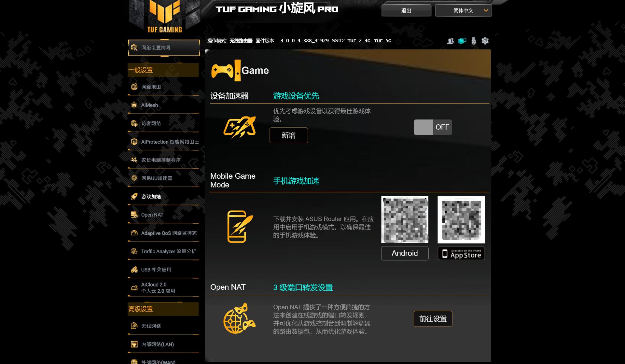Image resolution: width=625 pixels, height=364 pixels.
Task: Click the client list icon in header
Action: coord(451,41)
